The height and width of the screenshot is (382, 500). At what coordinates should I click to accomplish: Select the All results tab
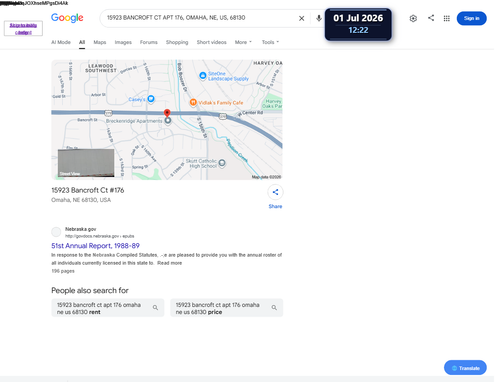[x=82, y=42]
